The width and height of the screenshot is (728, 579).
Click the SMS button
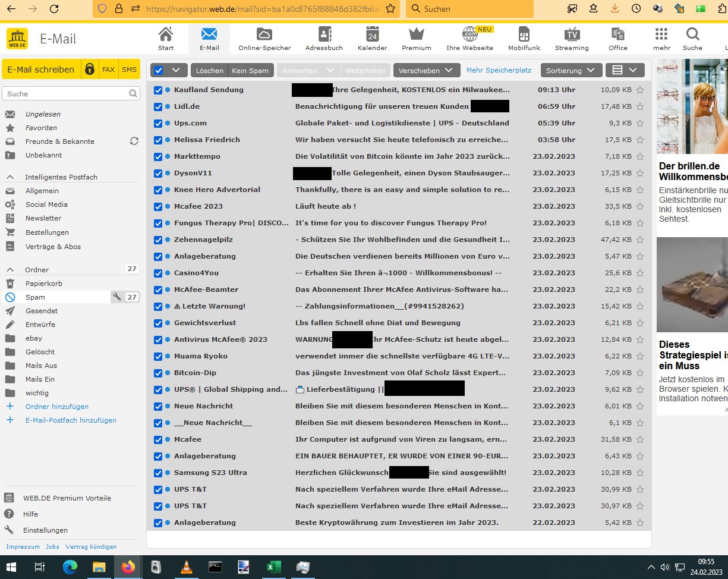click(130, 70)
